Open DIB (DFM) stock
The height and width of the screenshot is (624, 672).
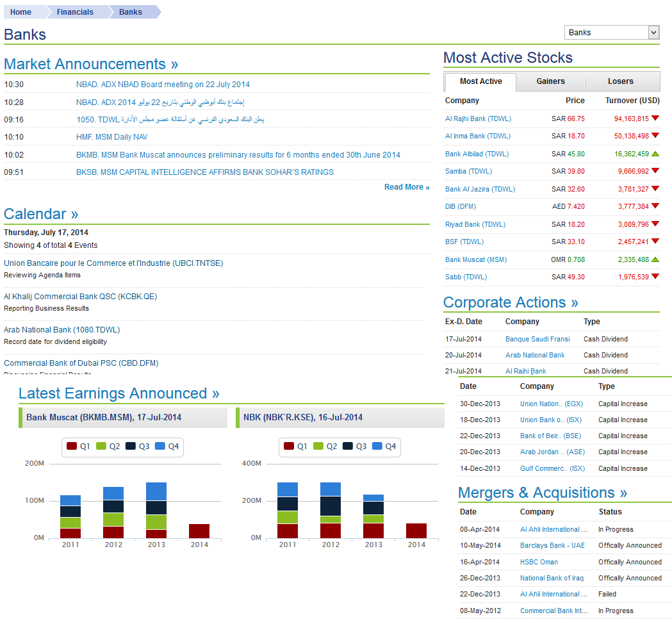pos(461,206)
